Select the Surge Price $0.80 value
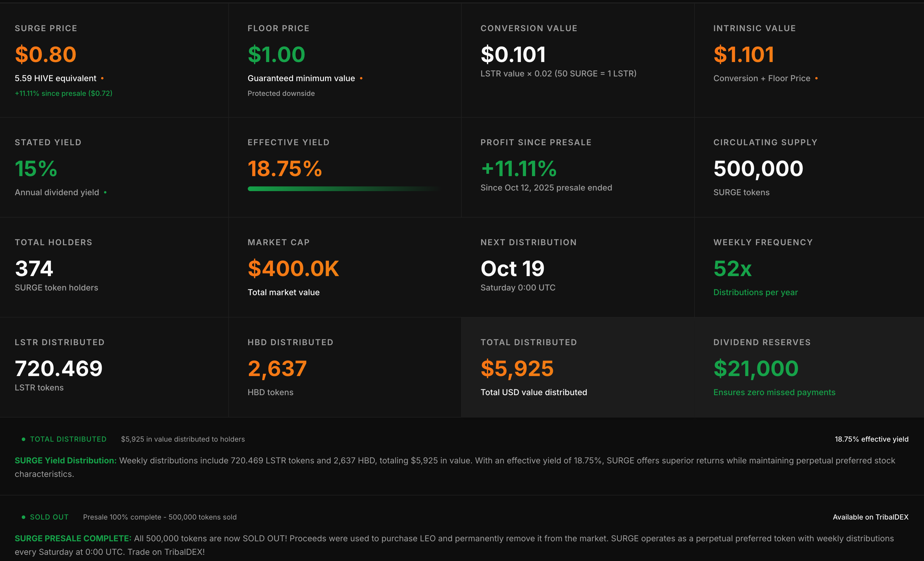Screen dimensions: 924x561 click(x=46, y=54)
